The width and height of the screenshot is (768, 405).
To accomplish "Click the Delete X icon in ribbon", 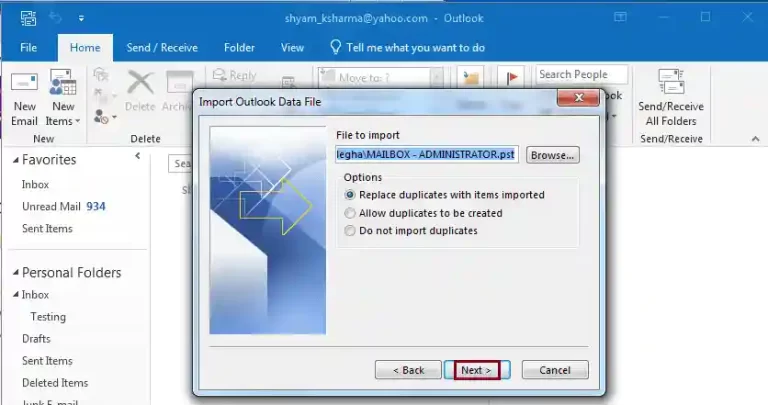I will tap(140, 82).
